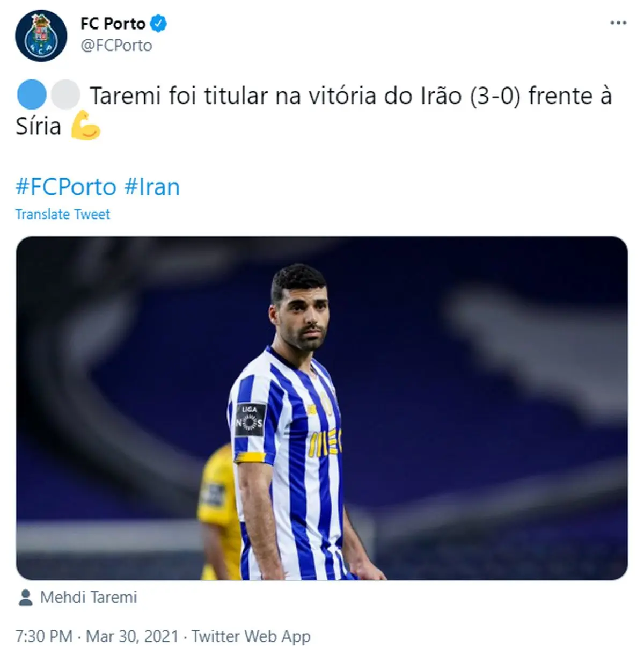Screen dimensions: 644x655
Task: Click the Mar 30, 2021 date
Action: tap(132, 636)
